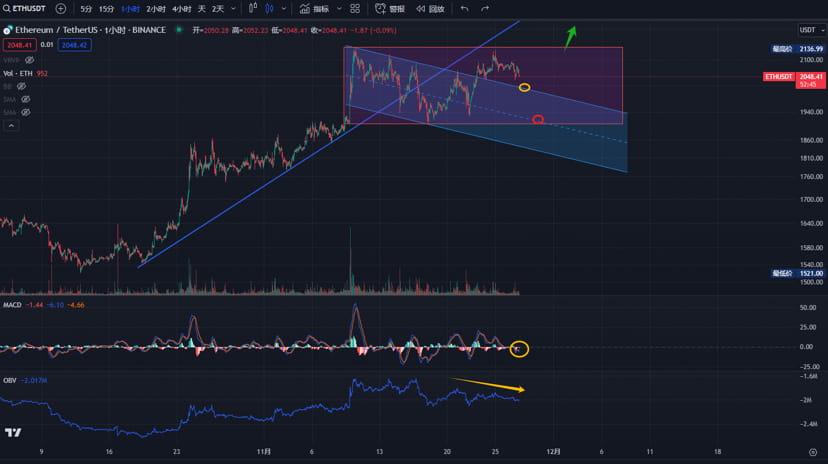The width and height of the screenshot is (828, 464).
Task: Click the red 2048.41 sell price button
Action: click(x=20, y=45)
